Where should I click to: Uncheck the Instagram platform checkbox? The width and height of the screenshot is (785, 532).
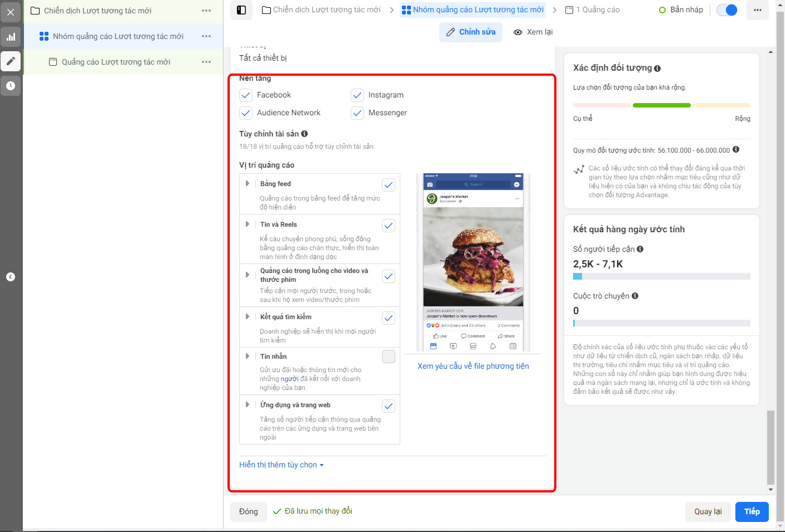(x=357, y=95)
